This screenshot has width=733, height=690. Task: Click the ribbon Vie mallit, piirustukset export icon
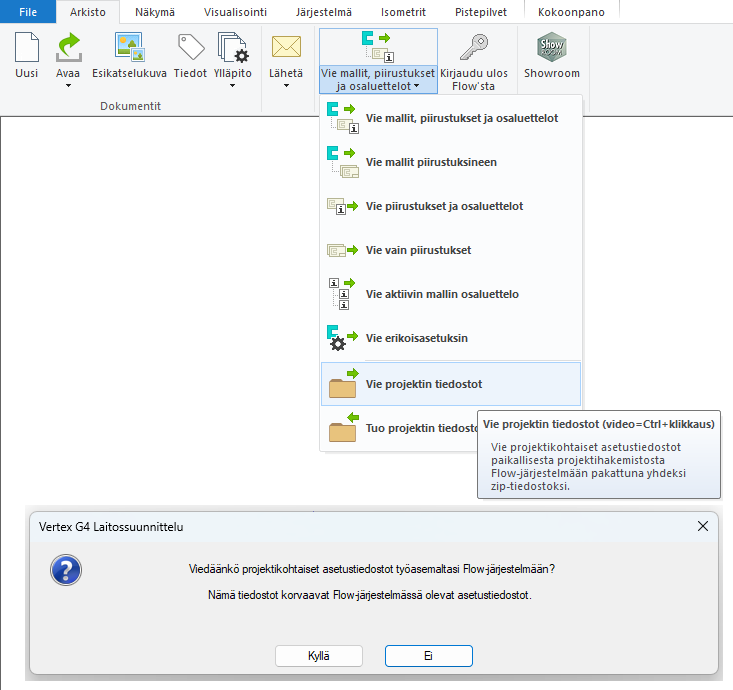pos(378,47)
